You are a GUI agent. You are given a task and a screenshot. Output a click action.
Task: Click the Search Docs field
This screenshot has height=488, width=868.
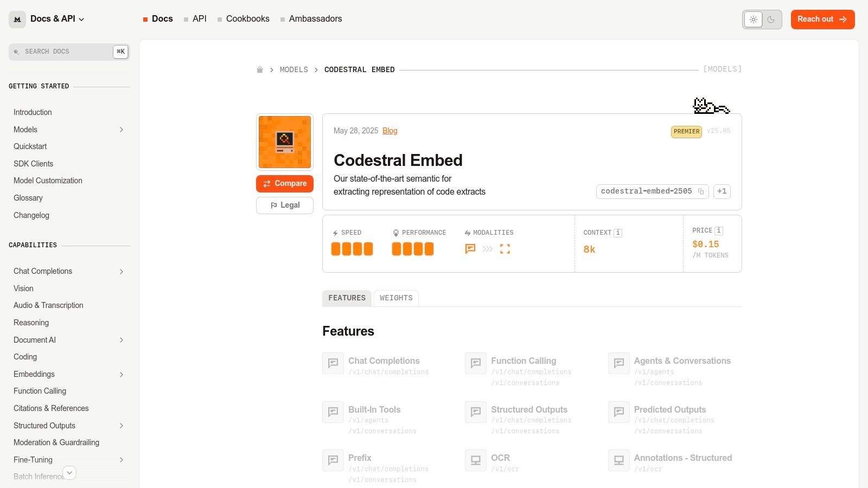69,52
